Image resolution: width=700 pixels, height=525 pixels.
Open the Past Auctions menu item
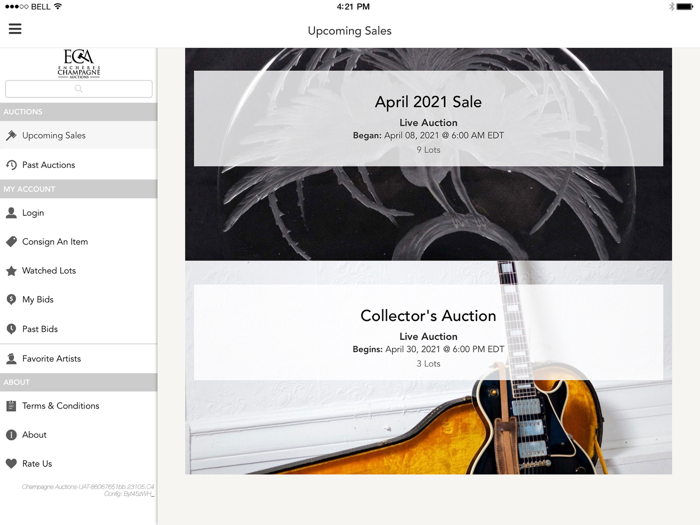tap(79, 165)
